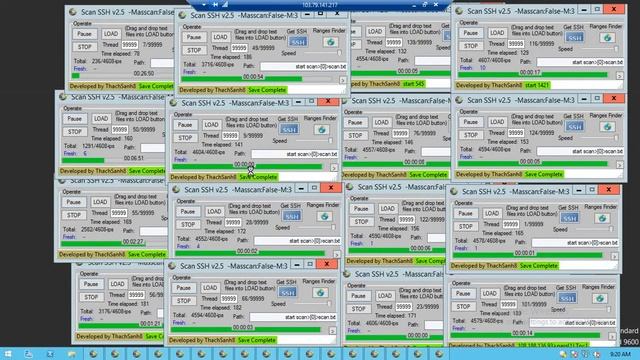Click Get SSH button in window with elapsed 133
The width and height of the screenshot is (640, 360).
567,298
